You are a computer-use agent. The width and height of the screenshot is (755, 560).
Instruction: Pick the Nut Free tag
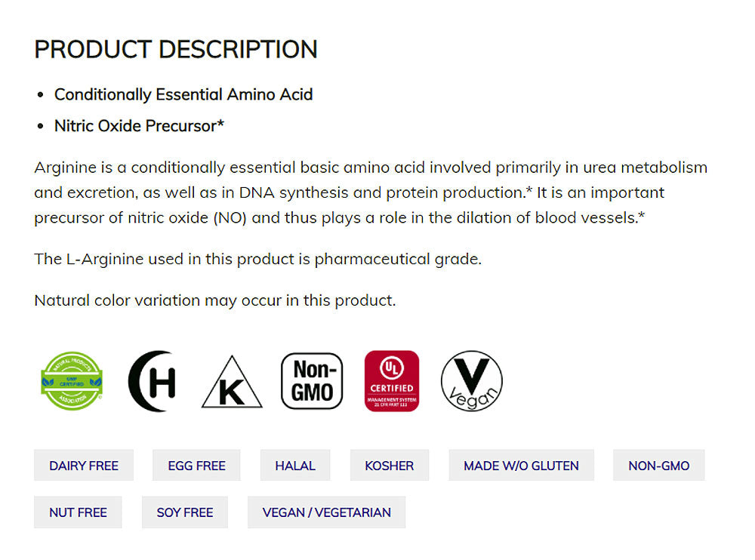point(78,512)
